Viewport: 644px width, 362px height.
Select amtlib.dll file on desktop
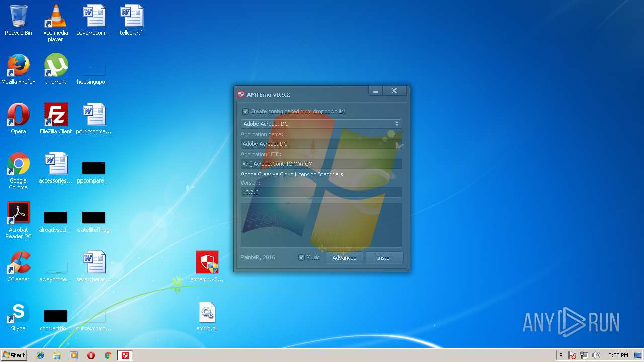[x=207, y=316]
